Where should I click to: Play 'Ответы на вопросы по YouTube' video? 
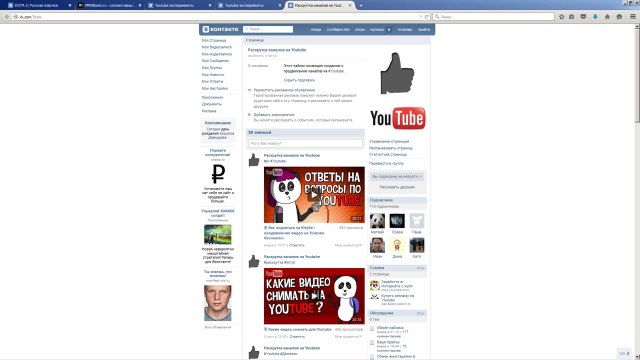(x=314, y=195)
